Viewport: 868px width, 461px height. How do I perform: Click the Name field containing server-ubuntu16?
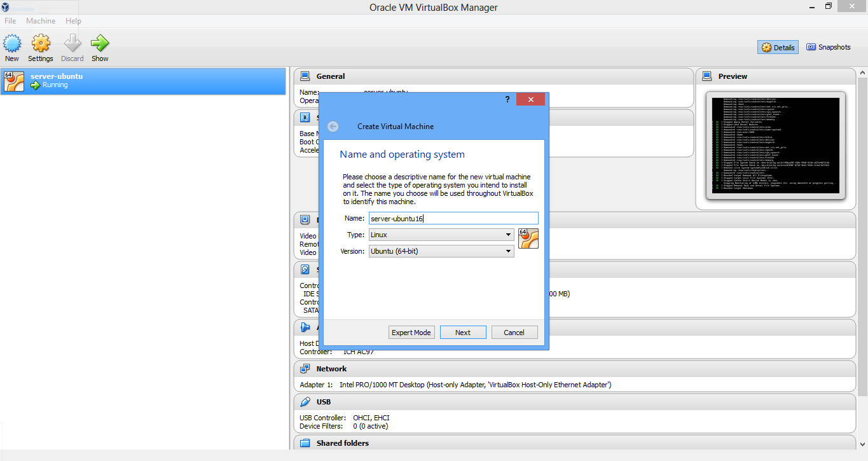click(x=453, y=218)
